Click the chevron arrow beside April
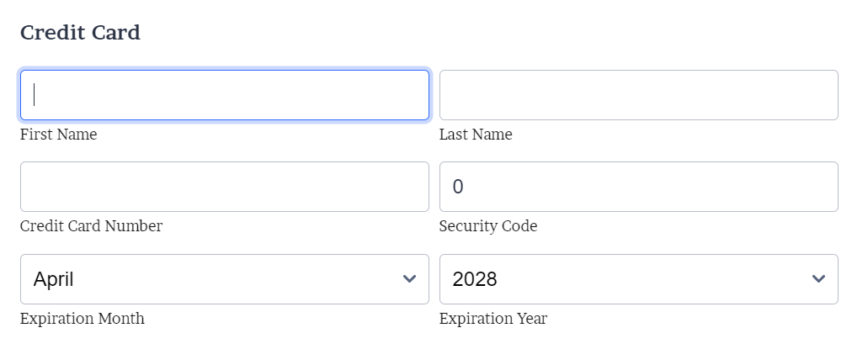The image size is (868, 349). point(409,279)
